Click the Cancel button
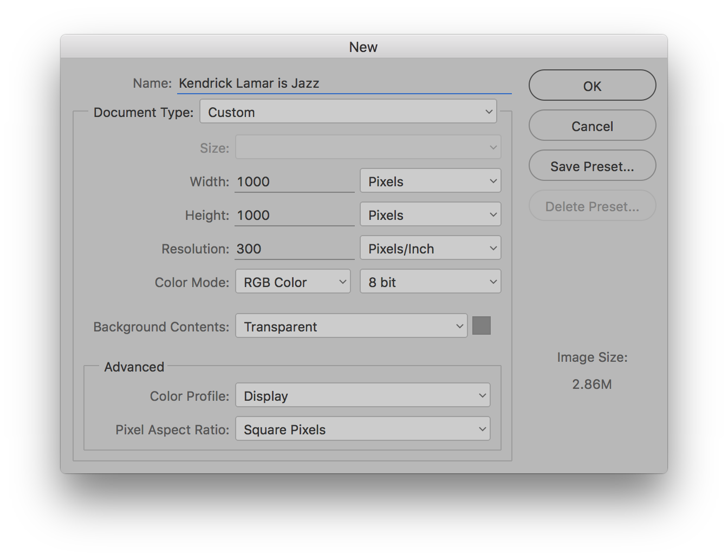 point(592,126)
